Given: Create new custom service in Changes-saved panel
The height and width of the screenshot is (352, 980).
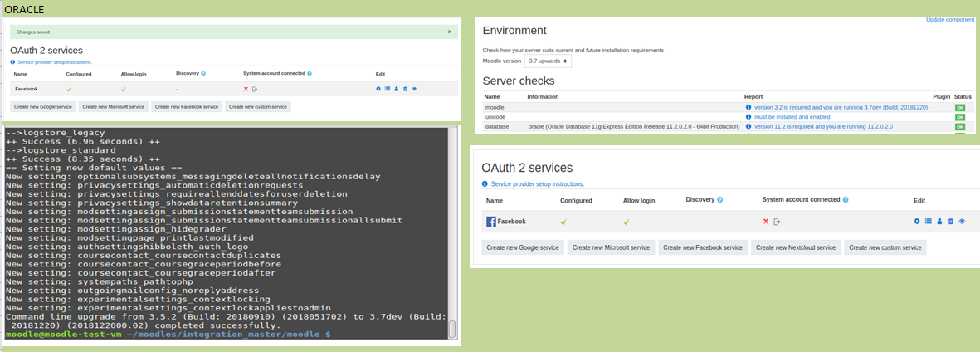Looking at the screenshot, I should click(x=258, y=107).
